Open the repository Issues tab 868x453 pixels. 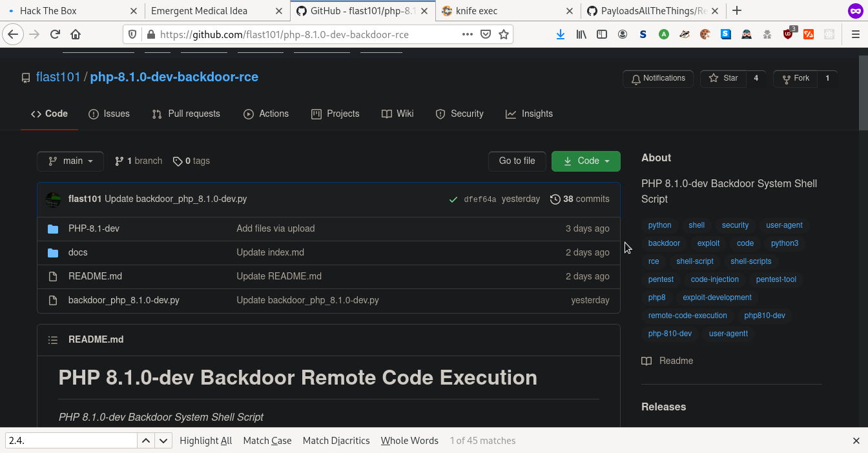(x=109, y=114)
